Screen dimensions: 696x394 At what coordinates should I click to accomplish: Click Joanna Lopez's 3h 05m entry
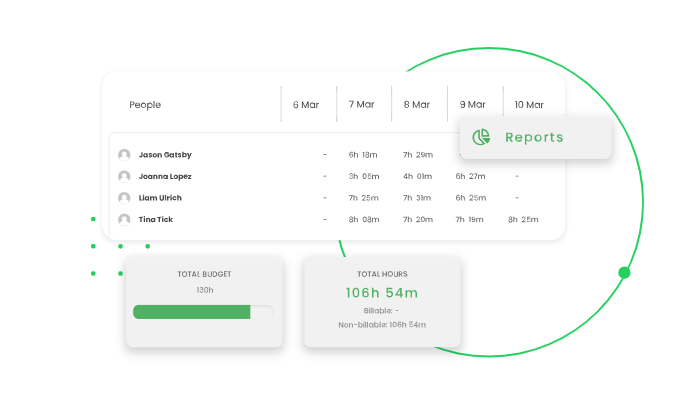pos(364,177)
